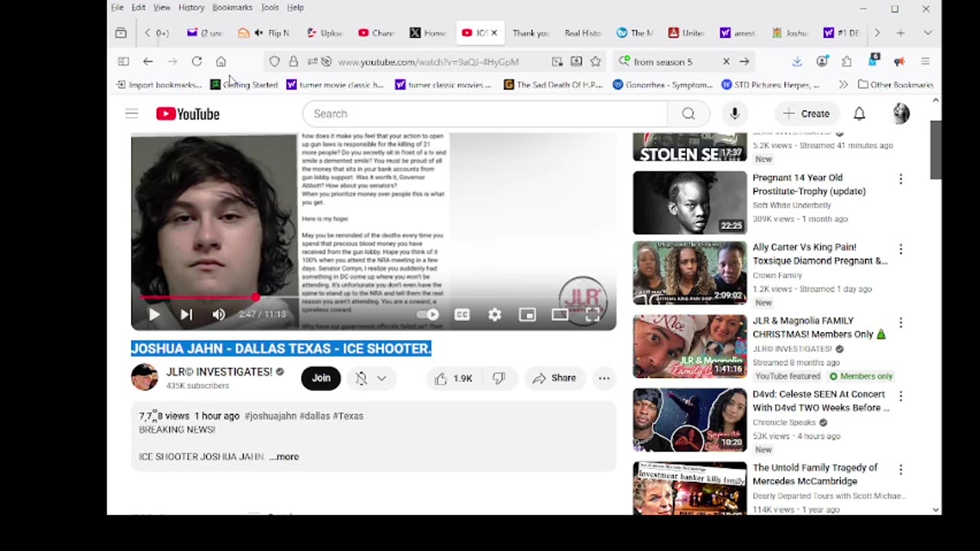Viewport: 980px width, 551px height.
Task: Click the address bar URL
Action: [429, 62]
